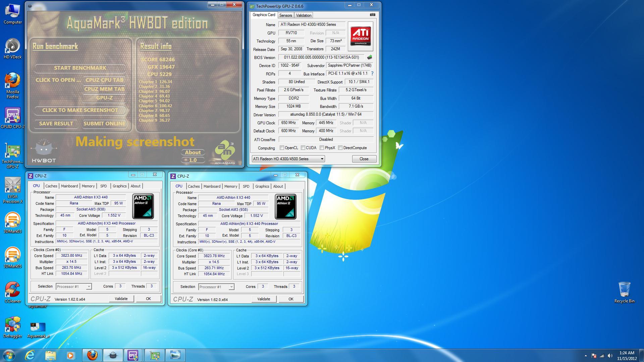Screen dimensions: 644x362
Task: Click SAVE RESULT in AquaMark
Action: (x=56, y=124)
